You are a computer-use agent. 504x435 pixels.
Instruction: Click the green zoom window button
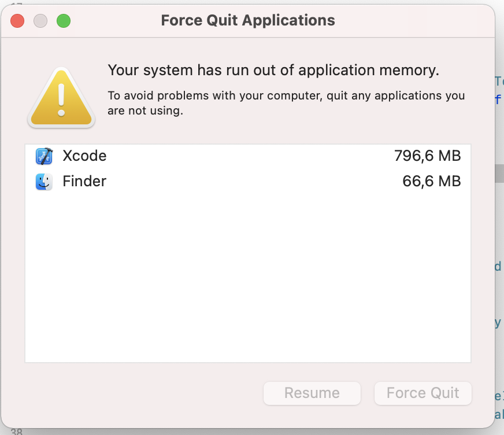(x=63, y=21)
